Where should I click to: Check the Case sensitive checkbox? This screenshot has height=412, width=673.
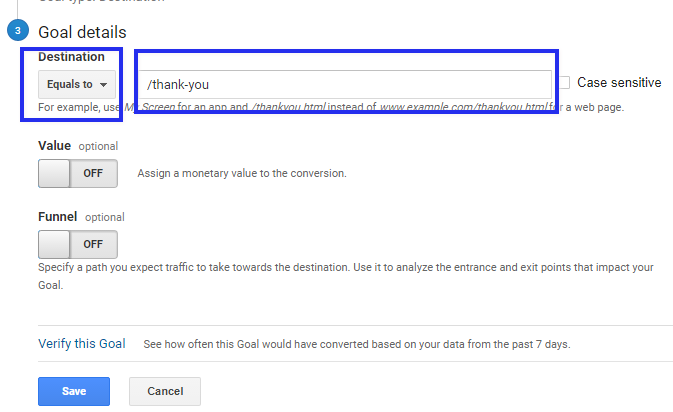tap(564, 82)
